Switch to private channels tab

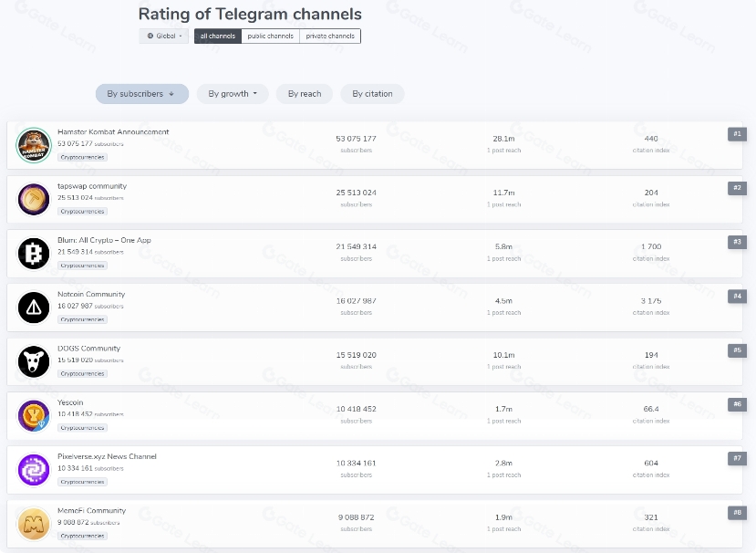[x=330, y=37]
